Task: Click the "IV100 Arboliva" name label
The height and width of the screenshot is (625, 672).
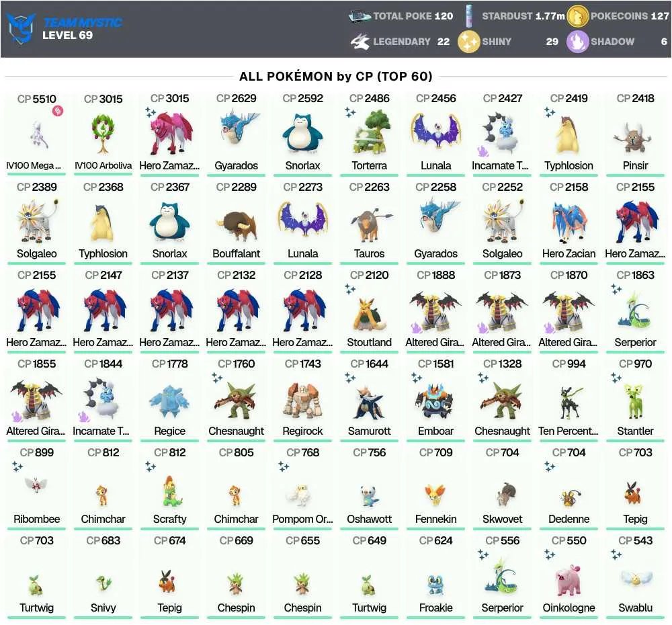Action: tap(103, 165)
